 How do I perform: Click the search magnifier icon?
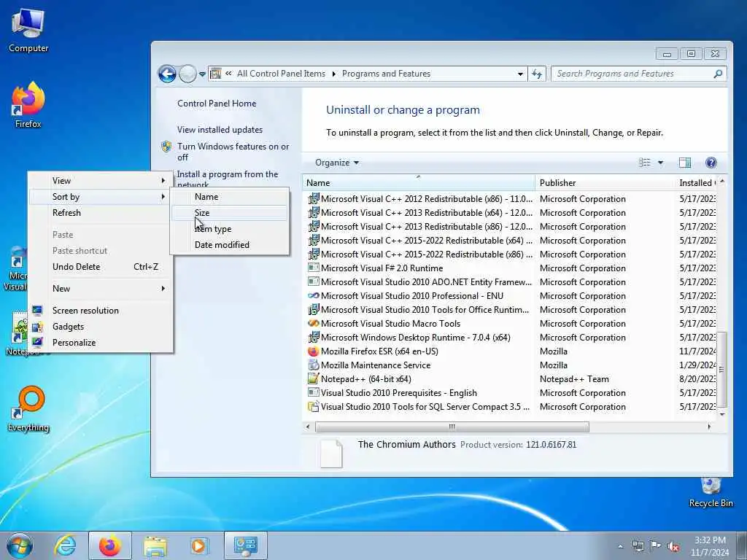718,74
